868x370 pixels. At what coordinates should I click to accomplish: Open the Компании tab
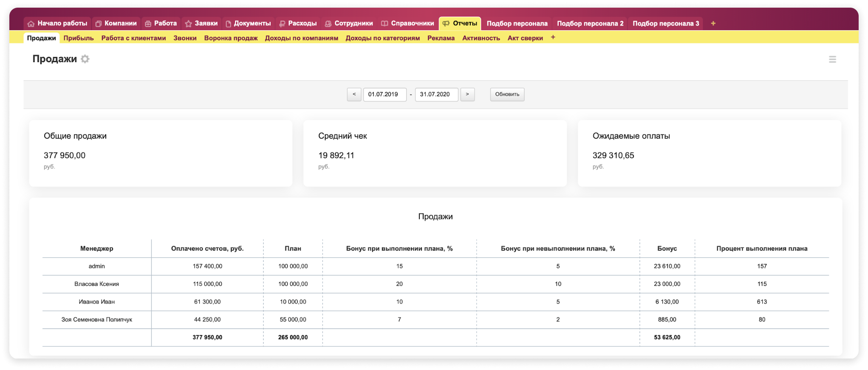pyautogui.click(x=116, y=23)
